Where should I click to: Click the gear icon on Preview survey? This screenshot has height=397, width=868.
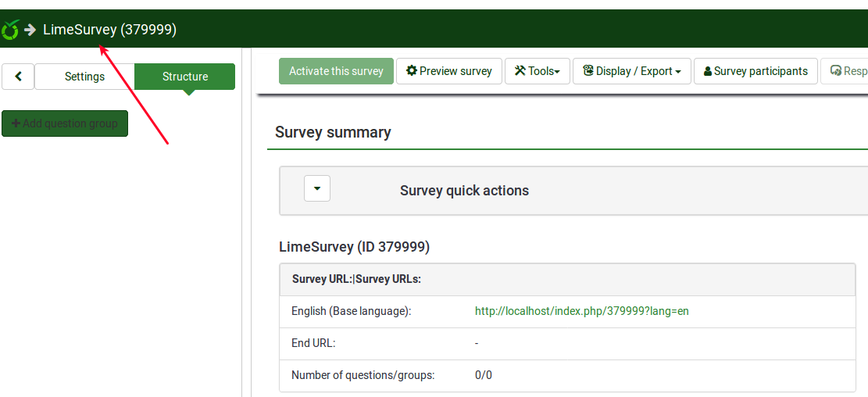point(412,71)
